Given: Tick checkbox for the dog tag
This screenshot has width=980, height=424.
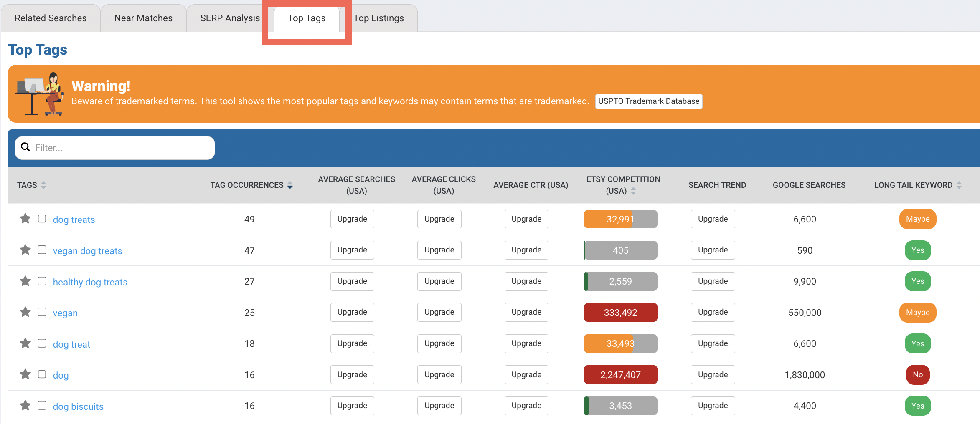Looking at the screenshot, I should (42, 374).
